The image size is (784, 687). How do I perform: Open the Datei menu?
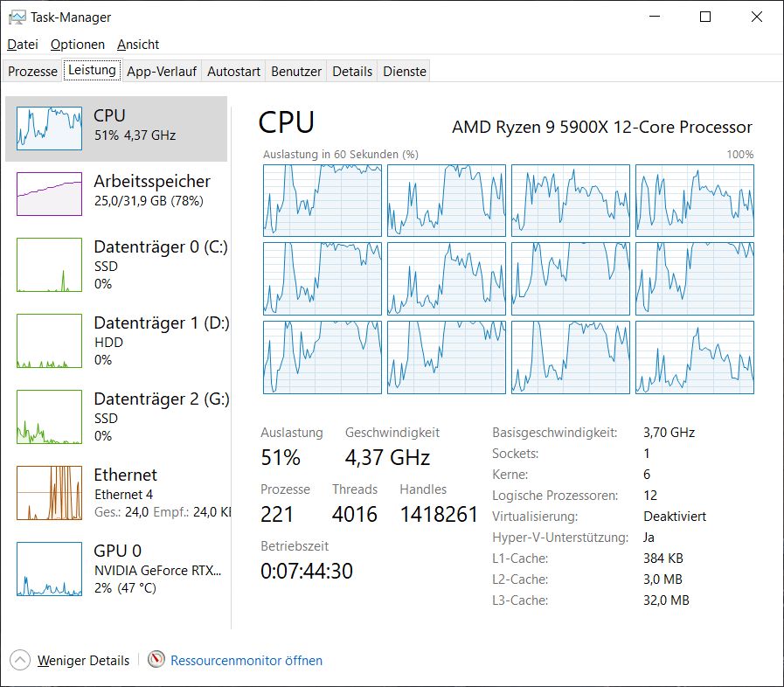click(x=23, y=45)
